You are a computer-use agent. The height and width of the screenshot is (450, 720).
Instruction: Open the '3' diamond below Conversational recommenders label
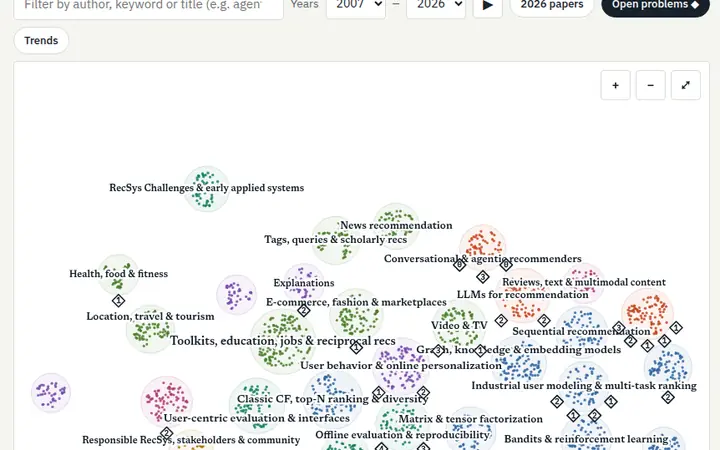pyautogui.click(x=483, y=277)
